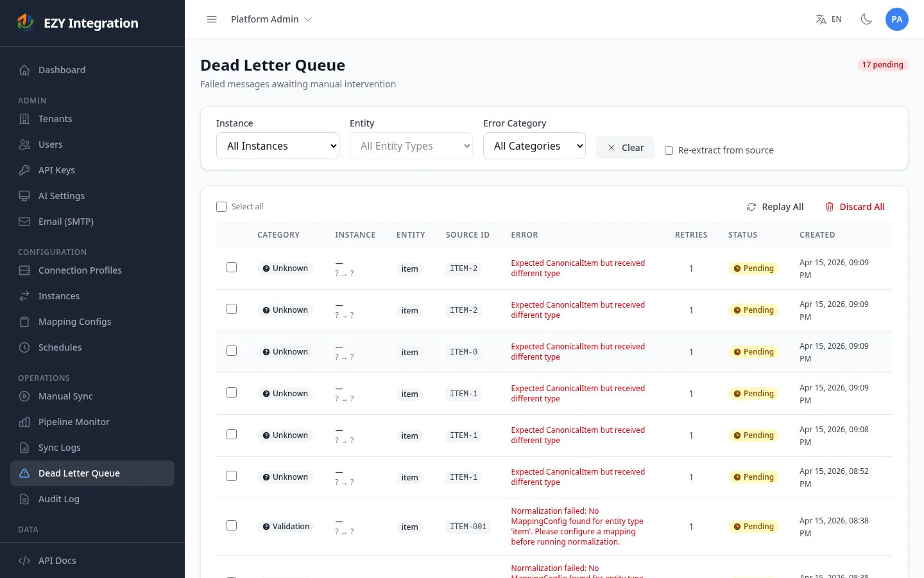Navigate to Pipeline Monitor
This screenshot has height=578, width=924.
pyautogui.click(x=92, y=422)
